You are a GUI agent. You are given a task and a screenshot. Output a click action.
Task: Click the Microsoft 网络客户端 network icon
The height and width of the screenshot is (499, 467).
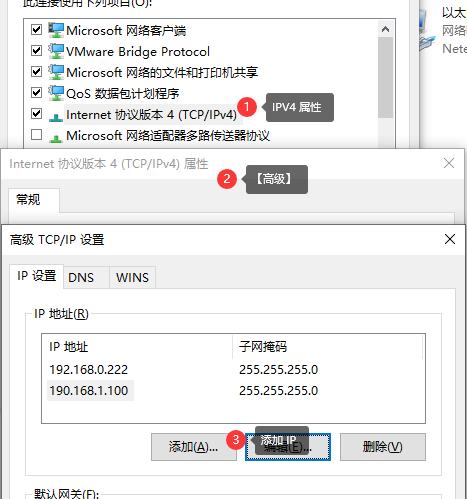pos(56,30)
